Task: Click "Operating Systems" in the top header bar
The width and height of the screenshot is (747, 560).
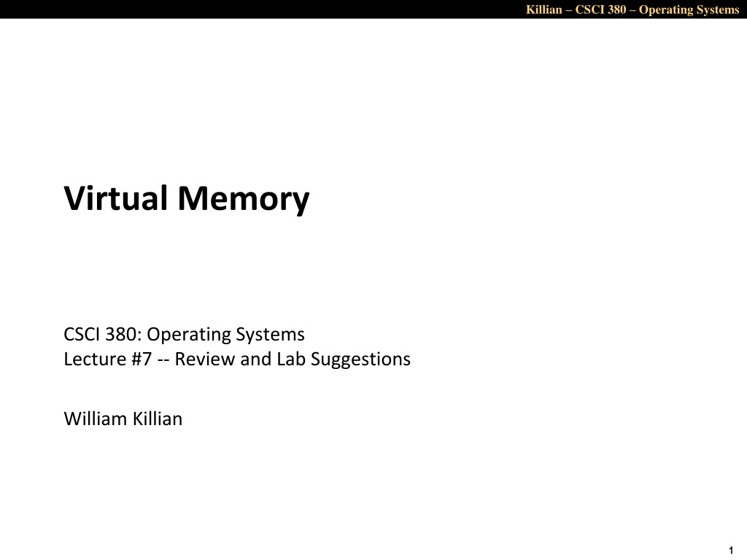Action: pyautogui.click(x=689, y=9)
